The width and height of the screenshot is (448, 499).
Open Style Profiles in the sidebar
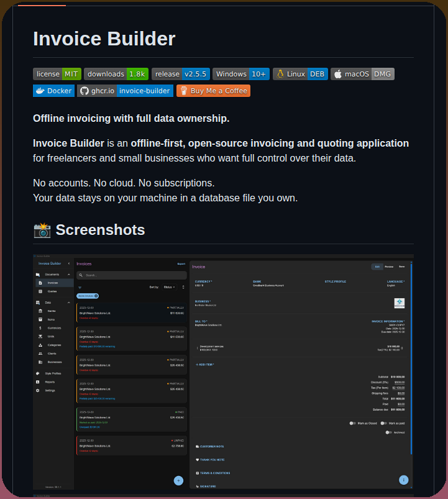[x=53, y=373]
